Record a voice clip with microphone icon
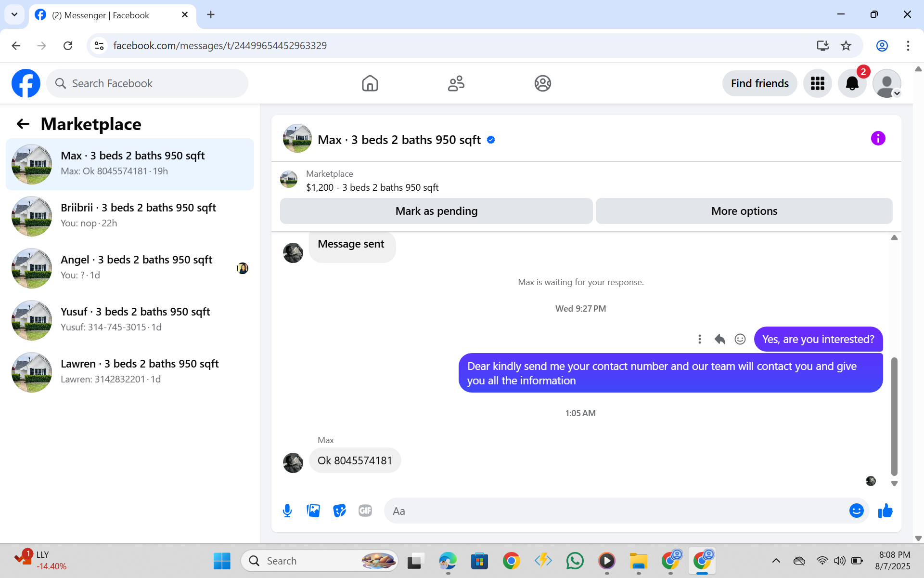The height and width of the screenshot is (578, 924). click(x=287, y=511)
